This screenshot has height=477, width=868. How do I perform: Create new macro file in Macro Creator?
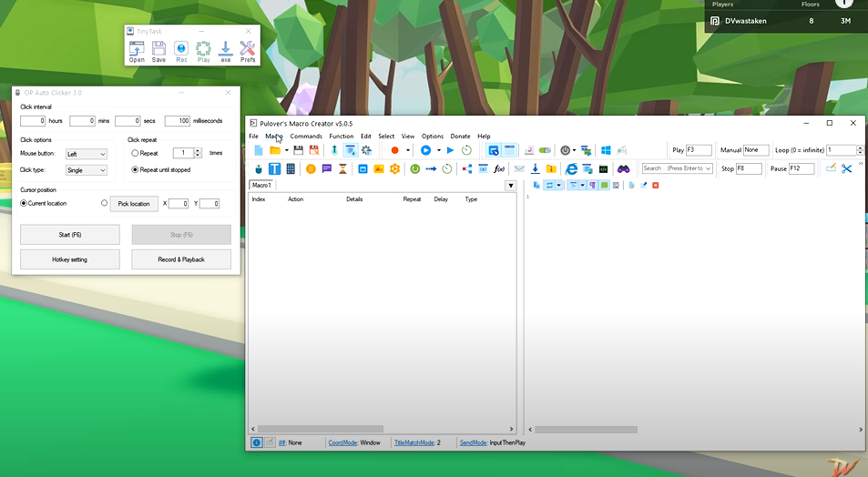[x=259, y=150]
